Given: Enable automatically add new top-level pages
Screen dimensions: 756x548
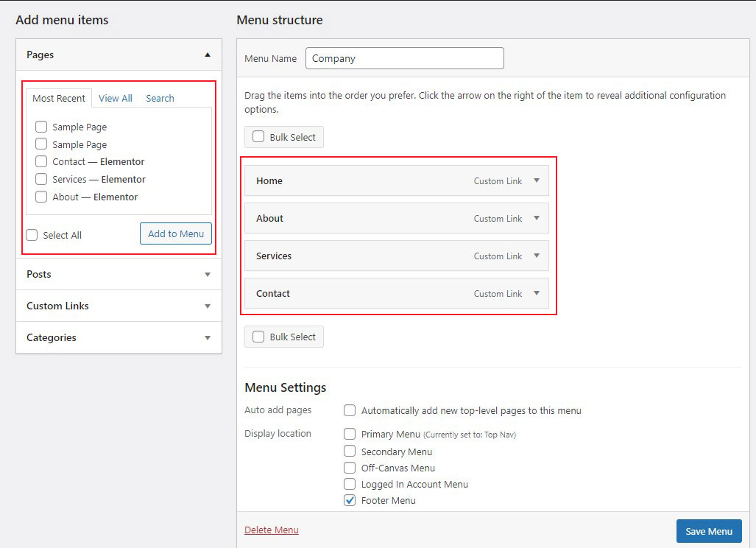Looking at the screenshot, I should coord(350,410).
